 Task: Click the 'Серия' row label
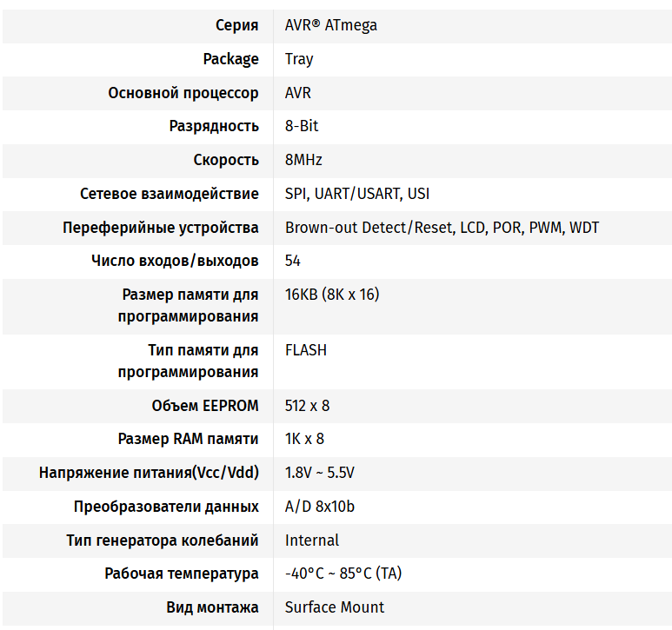[236, 25]
